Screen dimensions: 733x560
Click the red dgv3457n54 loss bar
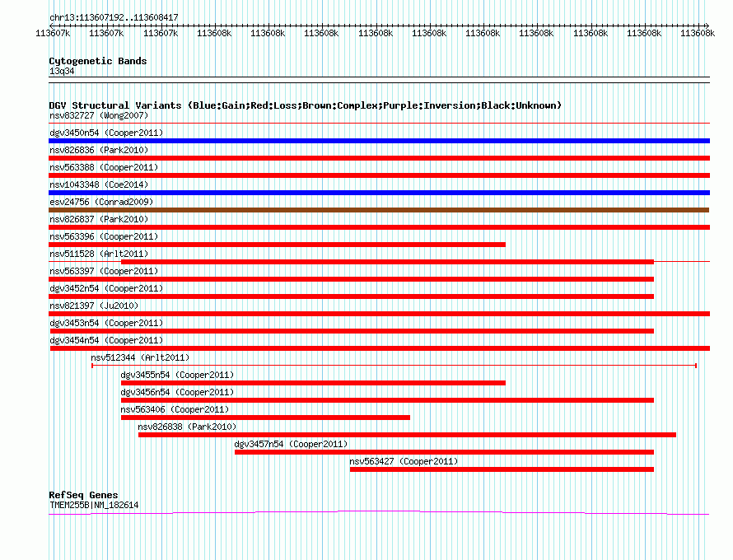point(444,452)
